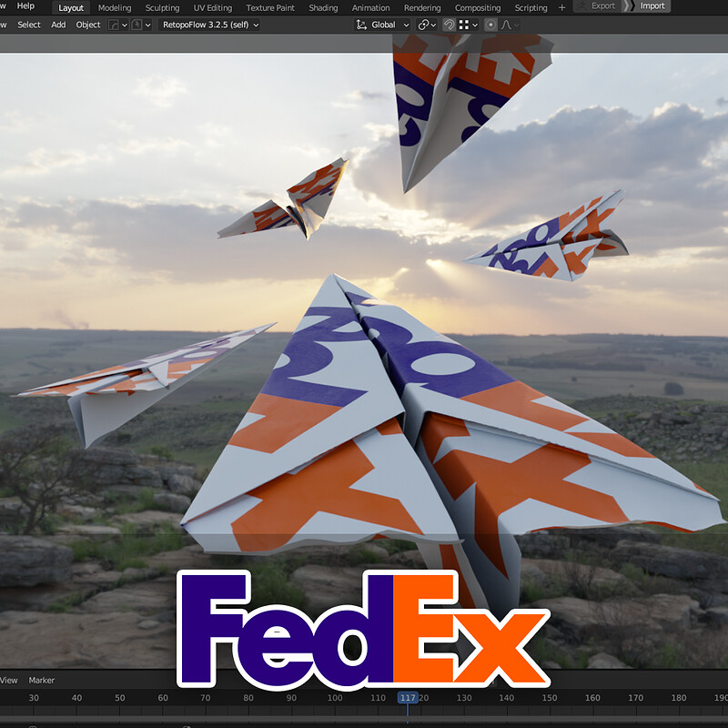Click frame 70 on the timeline ruler

[x=206, y=697]
